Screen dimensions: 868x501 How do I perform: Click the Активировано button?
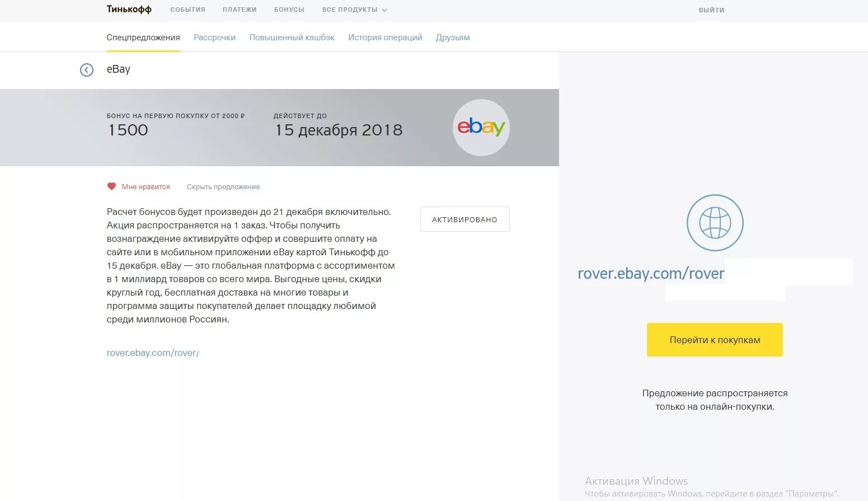tap(465, 219)
